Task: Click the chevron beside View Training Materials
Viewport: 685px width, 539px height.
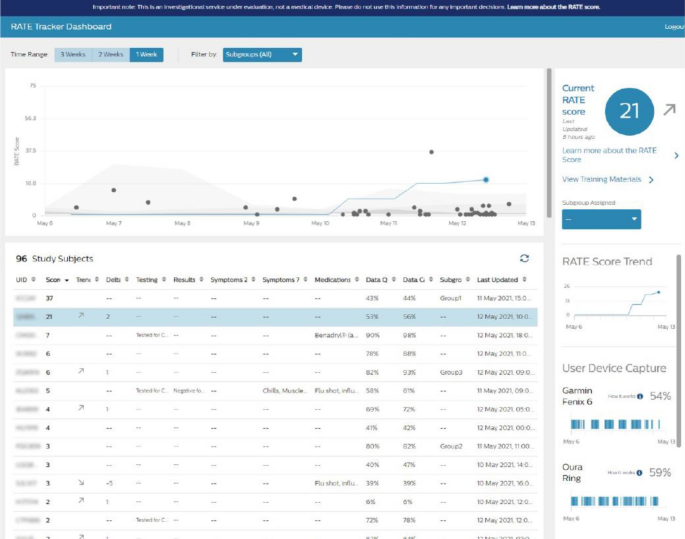Action: 652,180
